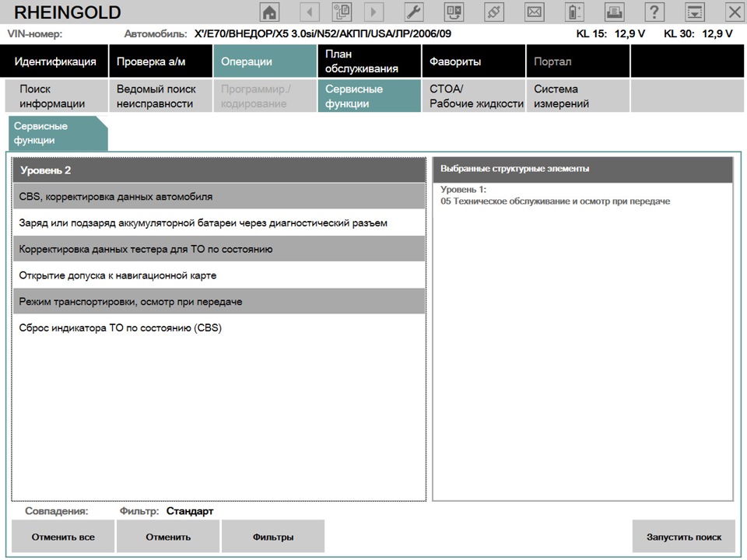Open the Портал tab
The width and height of the screenshot is (747, 560).
[578, 61]
